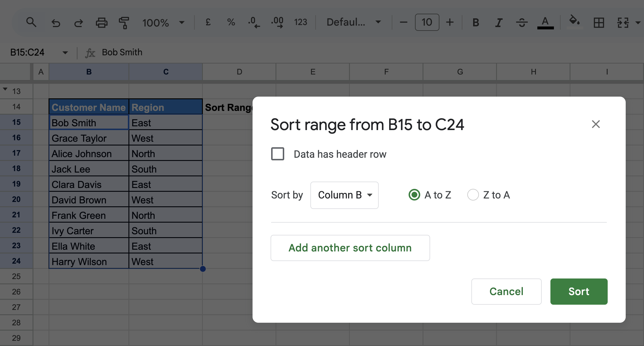Open the Default font family dropdown
This screenshot has width=644, height=346.
tap(353, 22)
